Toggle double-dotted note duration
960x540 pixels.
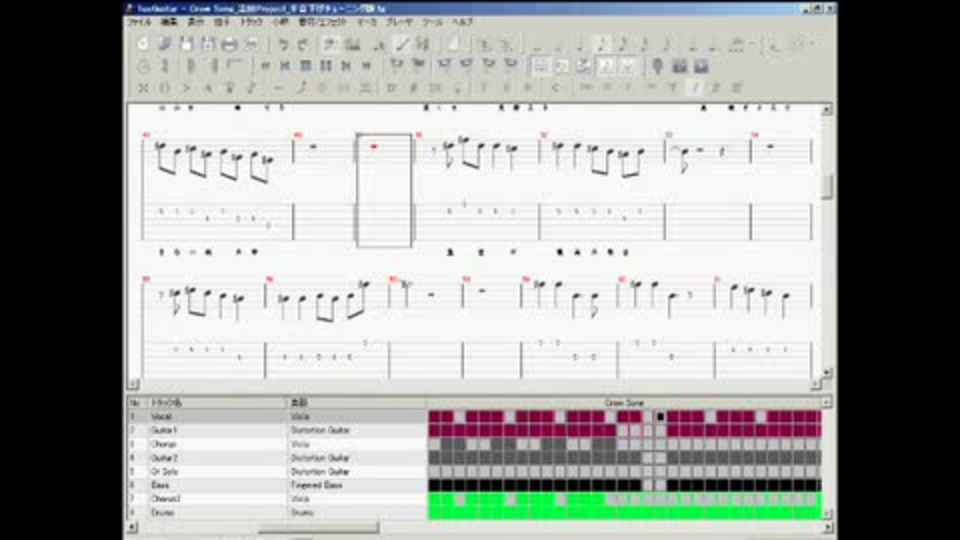713,44
